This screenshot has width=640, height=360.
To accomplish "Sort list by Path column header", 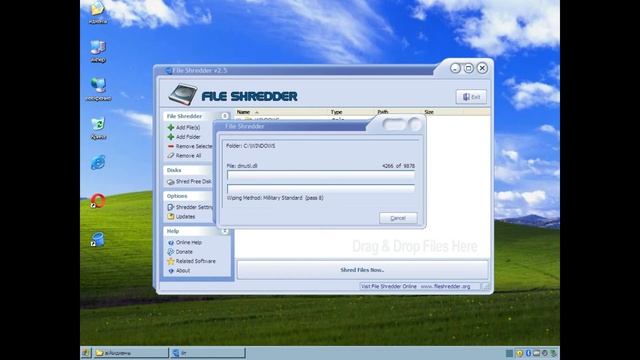I will [382, 112].
